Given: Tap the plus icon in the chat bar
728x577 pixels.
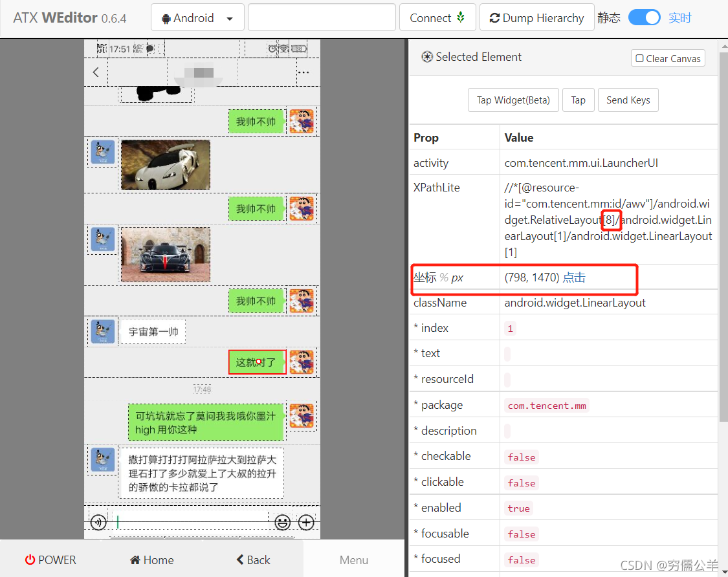Looking at the screenshot, I should (306, 522).
